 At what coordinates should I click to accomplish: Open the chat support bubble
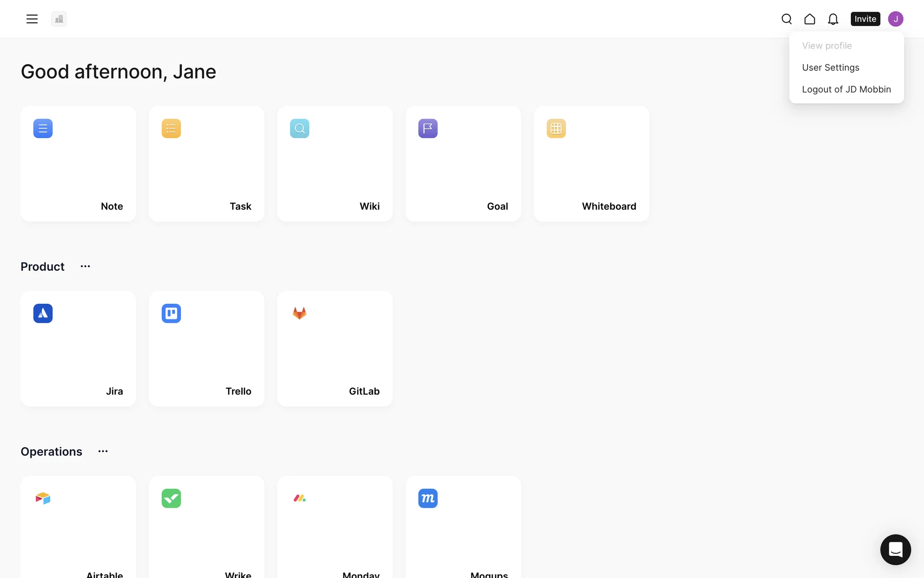click(895, 549)
